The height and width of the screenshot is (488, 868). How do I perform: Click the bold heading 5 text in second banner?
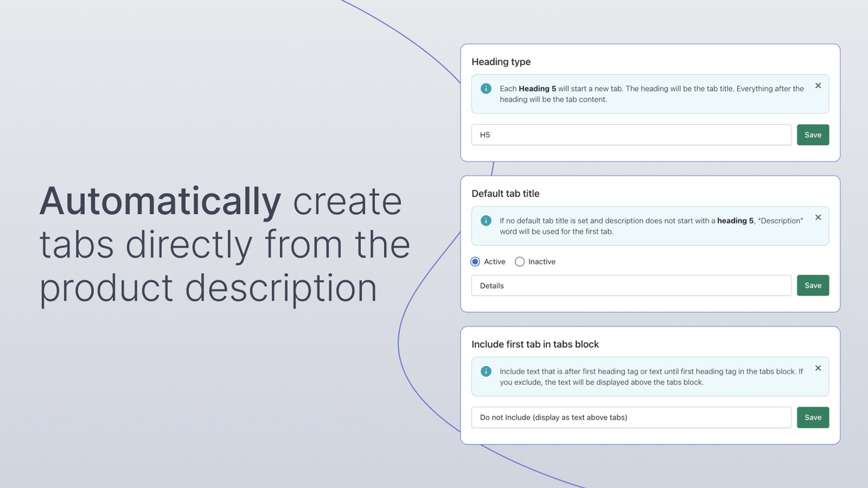point(735,220)
